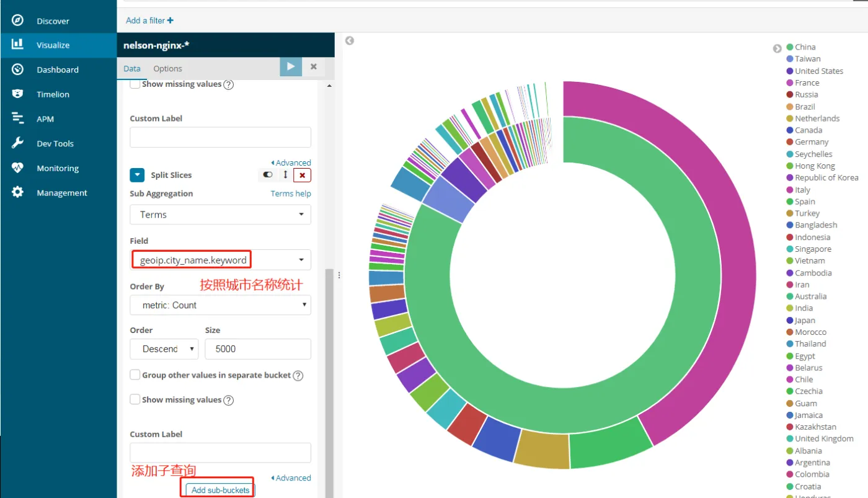Switch to the Data tab
Viewport: 868px width, 498px height.
pos(132,68)
